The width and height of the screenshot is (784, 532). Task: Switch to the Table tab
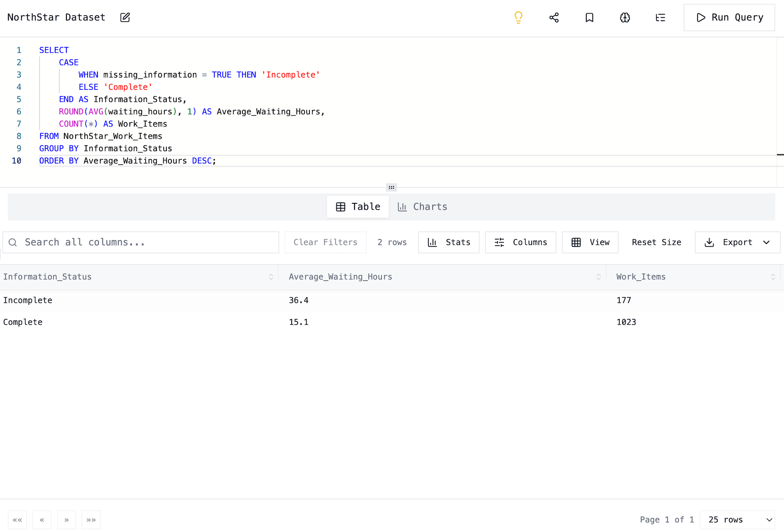pyautogui.click(x=358, y=207)
